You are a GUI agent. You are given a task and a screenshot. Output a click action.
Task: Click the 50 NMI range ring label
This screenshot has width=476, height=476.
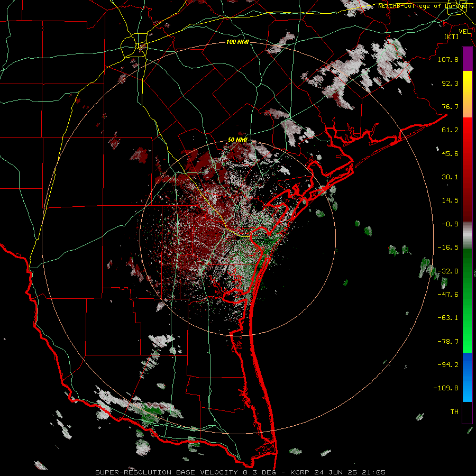tap(237, 140)
